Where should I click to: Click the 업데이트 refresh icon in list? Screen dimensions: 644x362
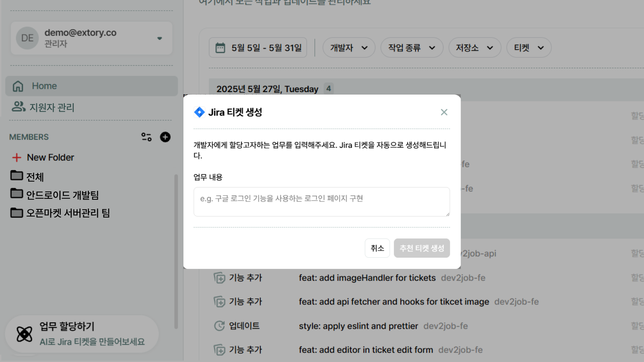click(x=219, y=326)
